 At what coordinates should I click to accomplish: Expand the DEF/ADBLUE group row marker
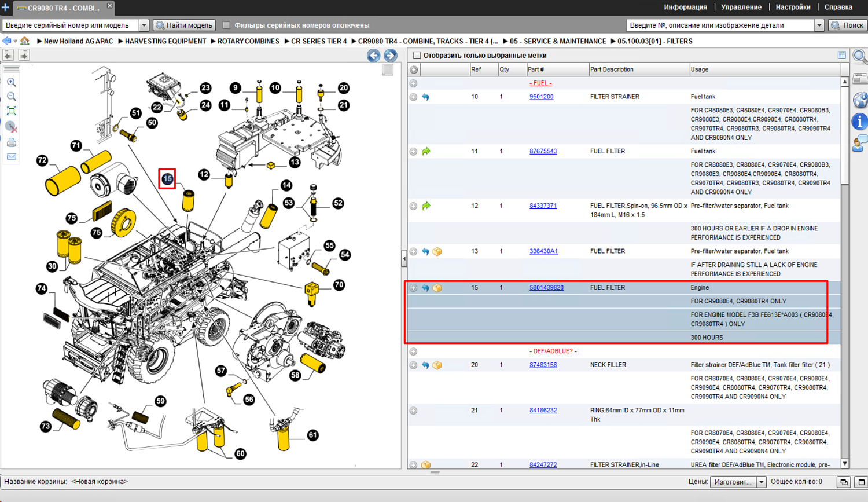click(413, 351)
